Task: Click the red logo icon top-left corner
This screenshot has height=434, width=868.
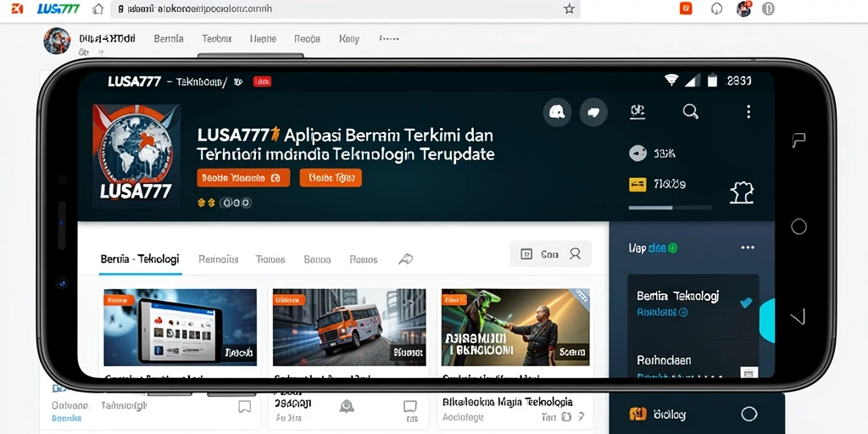Action: 17,8
